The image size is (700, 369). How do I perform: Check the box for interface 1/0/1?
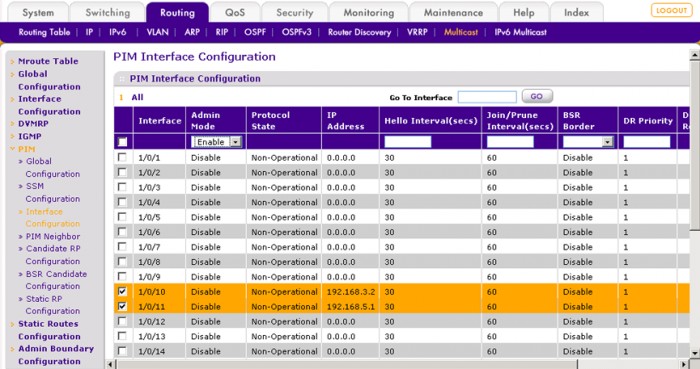[122, 157]
